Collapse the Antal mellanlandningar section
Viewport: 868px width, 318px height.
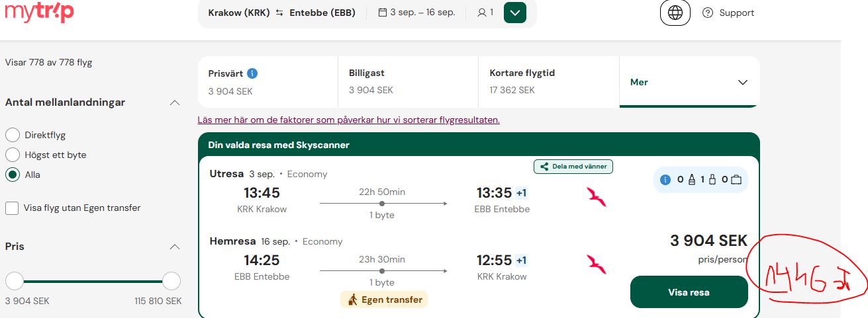pos(175,102)
